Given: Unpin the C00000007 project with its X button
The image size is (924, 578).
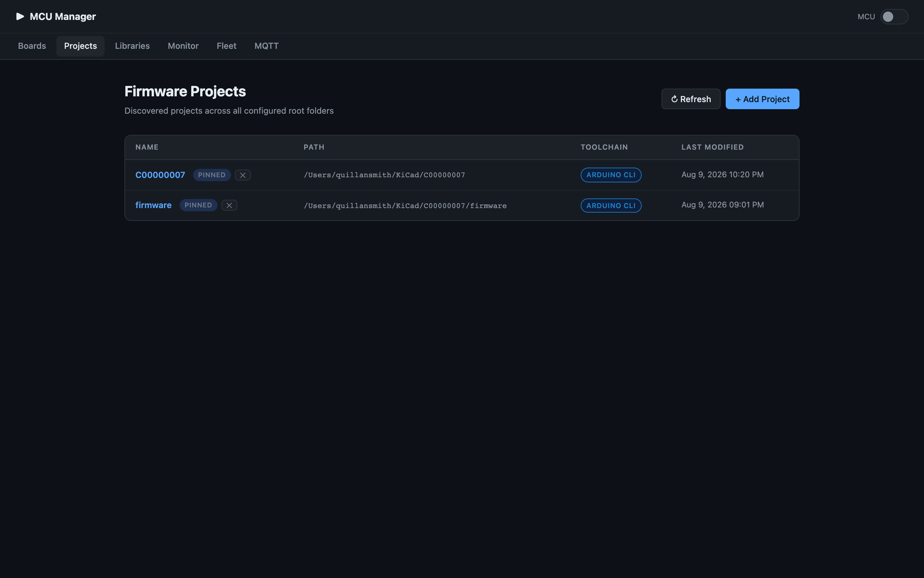Looking at the screenshot, I should coord(243,175).
